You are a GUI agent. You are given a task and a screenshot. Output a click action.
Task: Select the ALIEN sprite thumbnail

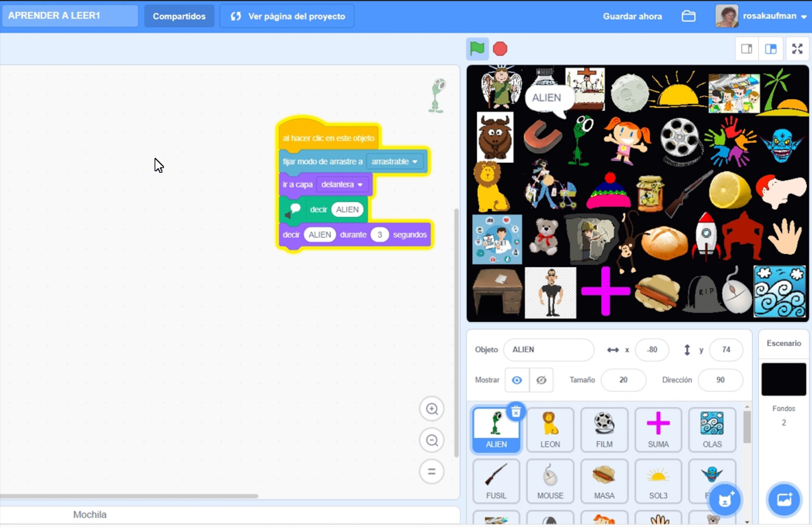click(x=496, y=430)
